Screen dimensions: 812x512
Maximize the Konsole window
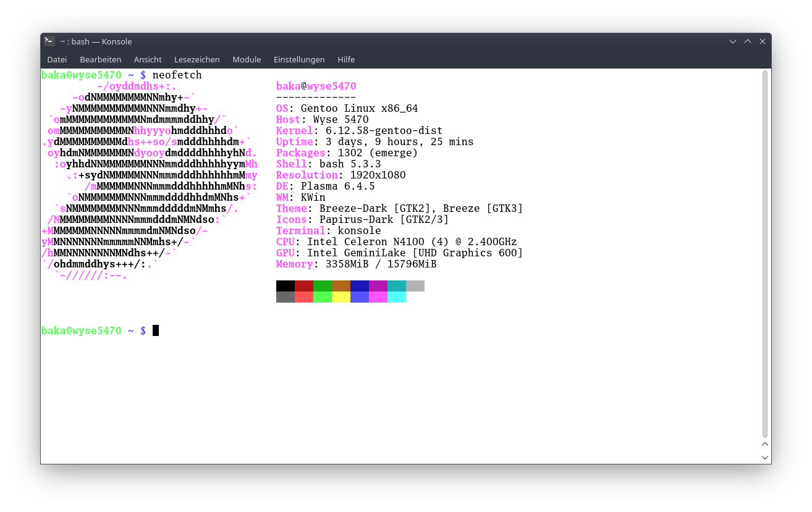[748, 41]
